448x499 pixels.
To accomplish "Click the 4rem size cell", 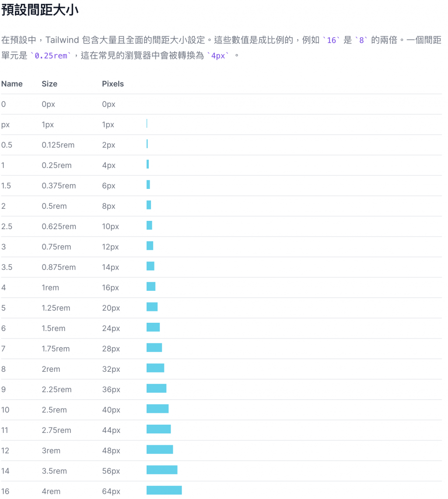I will (51, 492).
